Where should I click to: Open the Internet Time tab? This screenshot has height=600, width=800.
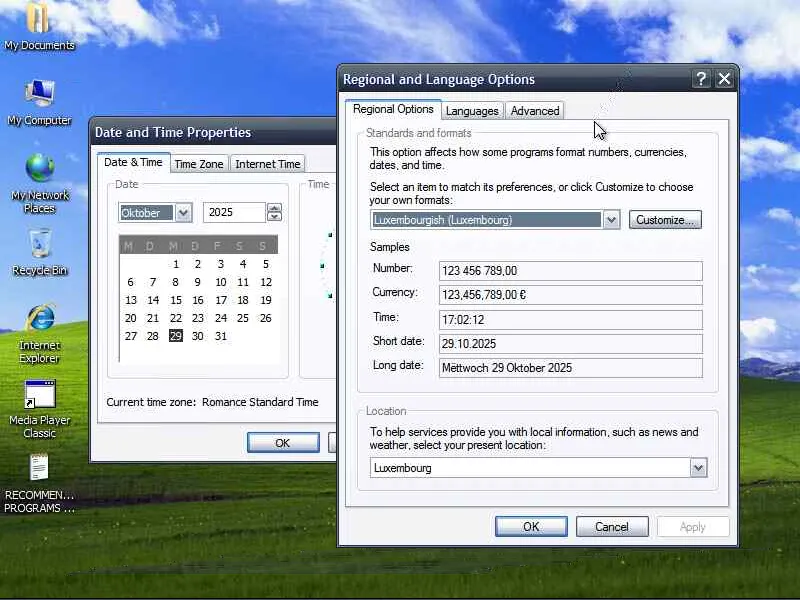click(267, 164)
